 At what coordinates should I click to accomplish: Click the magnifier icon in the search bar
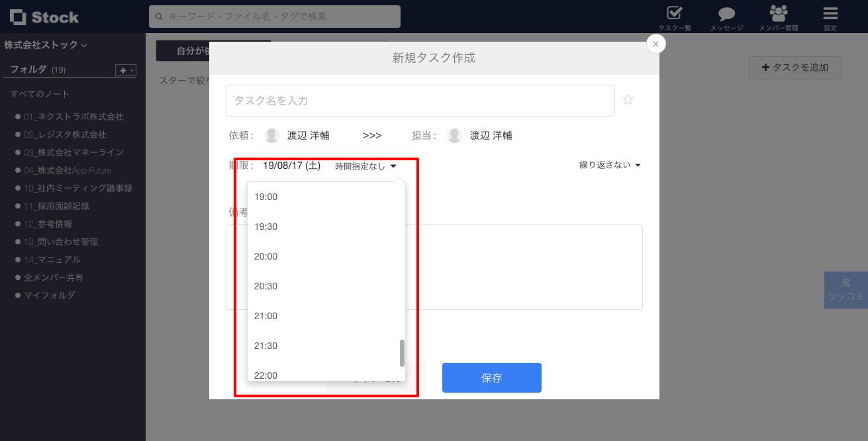[x=158, y=17]
